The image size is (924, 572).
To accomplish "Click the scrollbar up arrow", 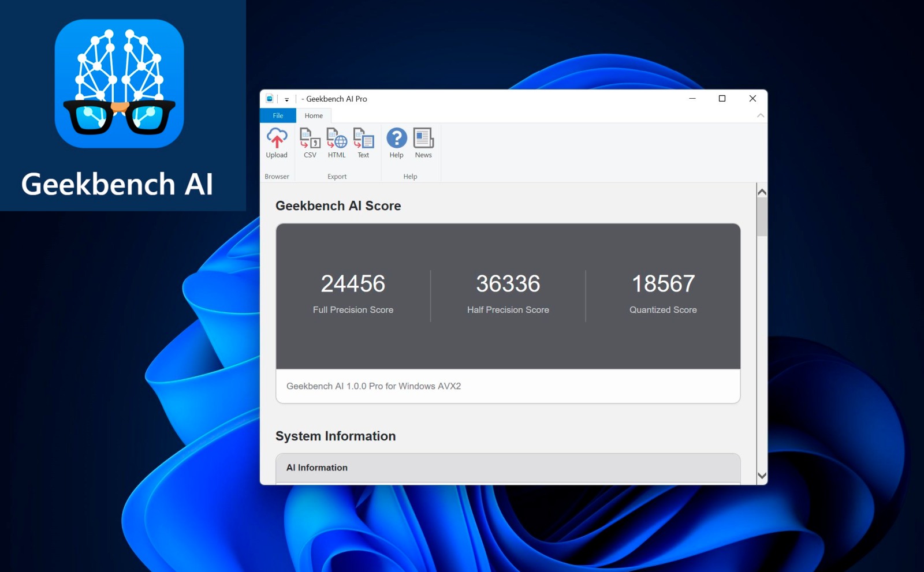I will coord(762,192).
